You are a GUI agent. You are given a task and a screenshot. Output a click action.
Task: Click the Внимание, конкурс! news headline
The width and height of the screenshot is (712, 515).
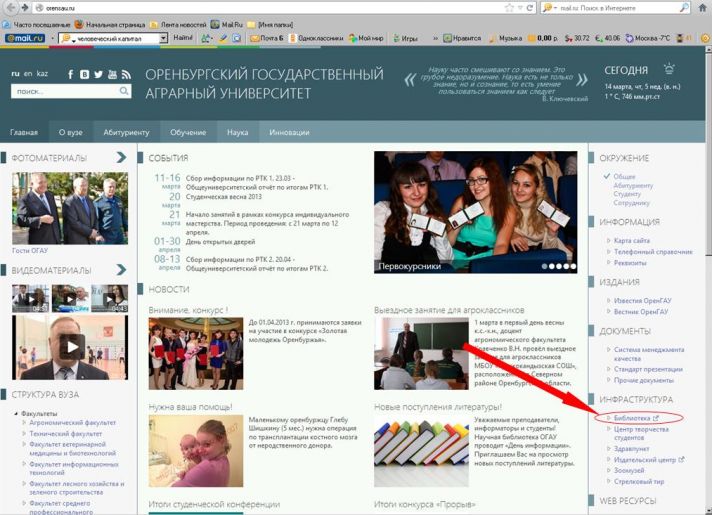[188, 310]
